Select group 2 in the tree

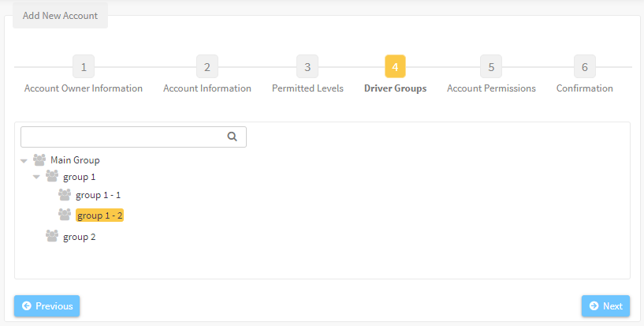[x=80, y=238]
